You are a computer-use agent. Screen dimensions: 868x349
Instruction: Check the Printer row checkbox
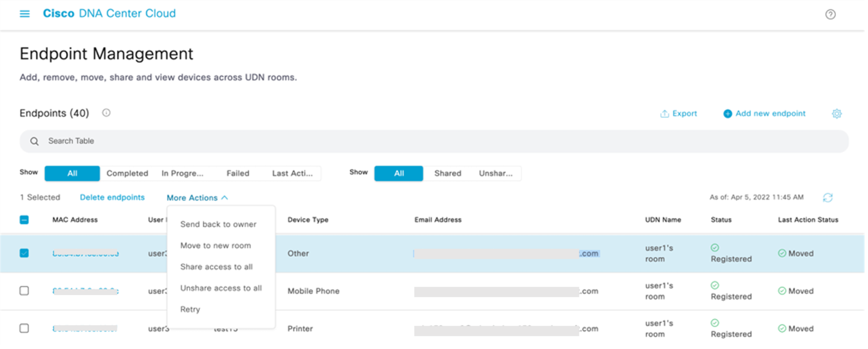point(25,328)
